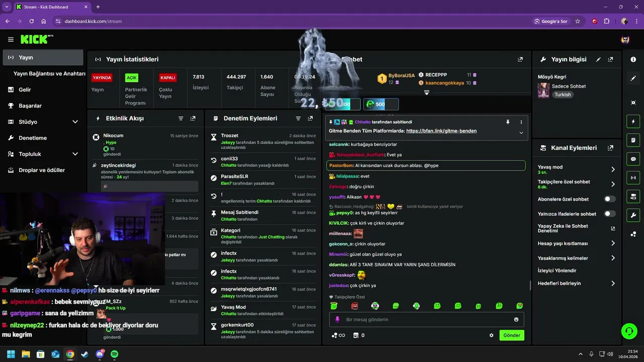Open Yasaklanmış kelimeler settings

(x=577, y=258)
